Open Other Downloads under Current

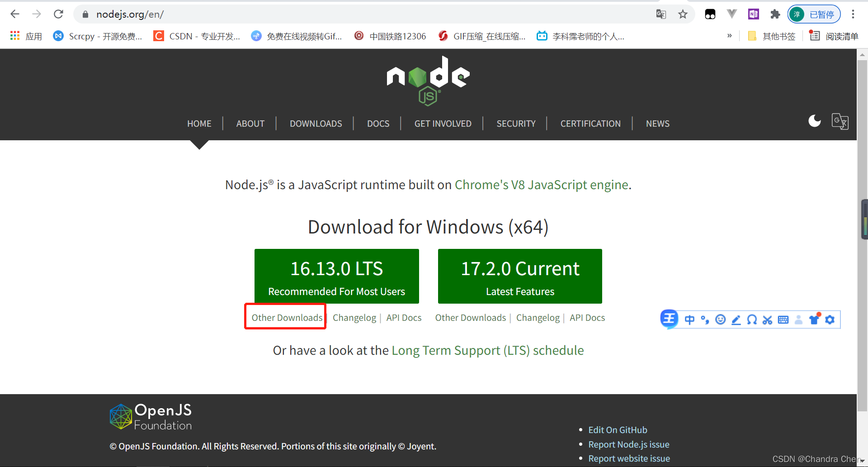(x=471, y=318)
